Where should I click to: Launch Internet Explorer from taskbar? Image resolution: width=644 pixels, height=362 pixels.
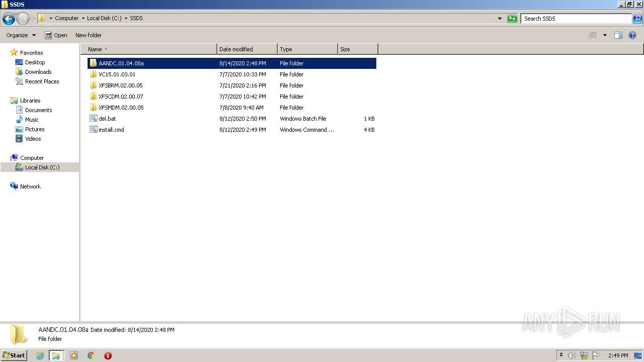(40, 355)
